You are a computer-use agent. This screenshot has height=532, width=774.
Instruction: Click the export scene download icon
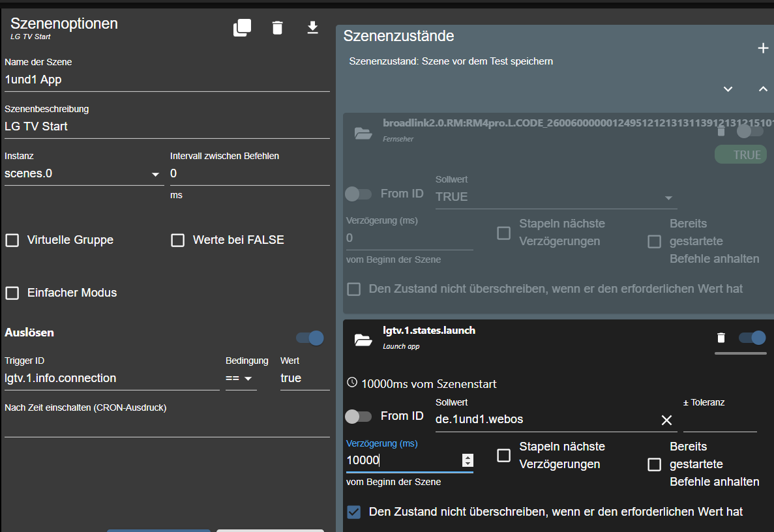[312, 27]
